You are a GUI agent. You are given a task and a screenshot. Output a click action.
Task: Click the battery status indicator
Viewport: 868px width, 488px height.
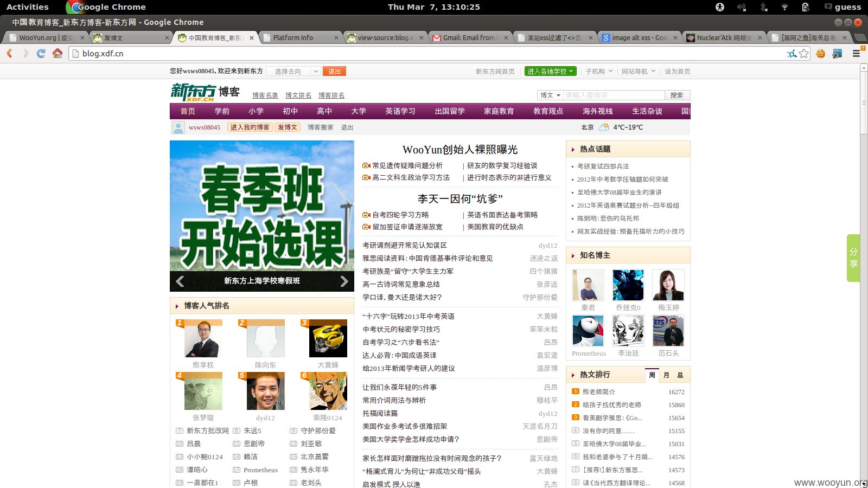(806, 7)
